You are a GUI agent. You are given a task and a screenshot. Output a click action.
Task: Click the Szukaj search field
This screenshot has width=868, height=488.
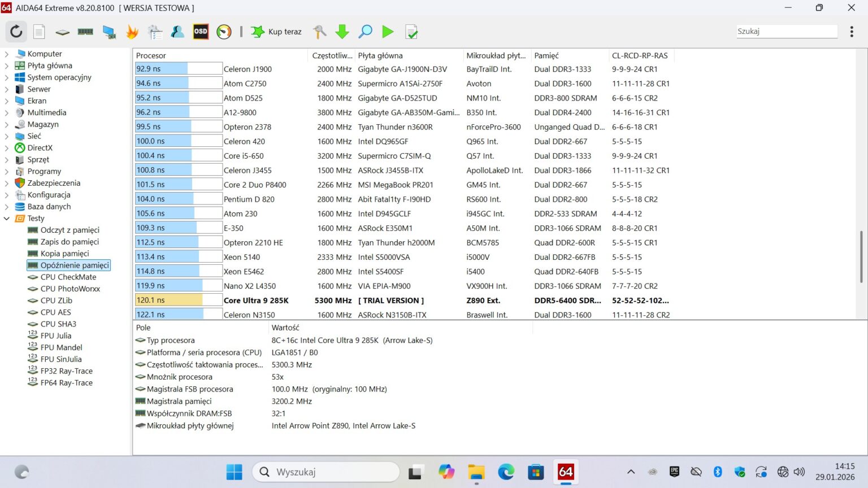(x=786, y=32)
